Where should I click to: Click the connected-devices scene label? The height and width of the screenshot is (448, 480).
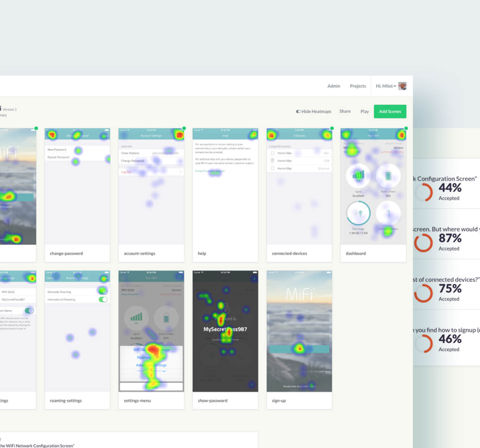289,253
